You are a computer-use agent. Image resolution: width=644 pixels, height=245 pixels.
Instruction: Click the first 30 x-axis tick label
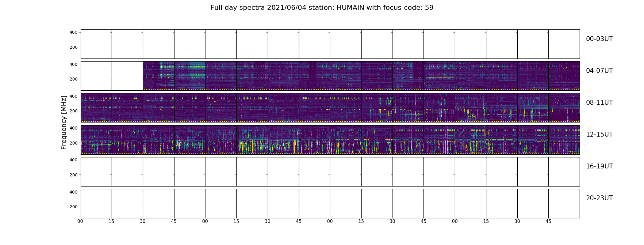143,221
